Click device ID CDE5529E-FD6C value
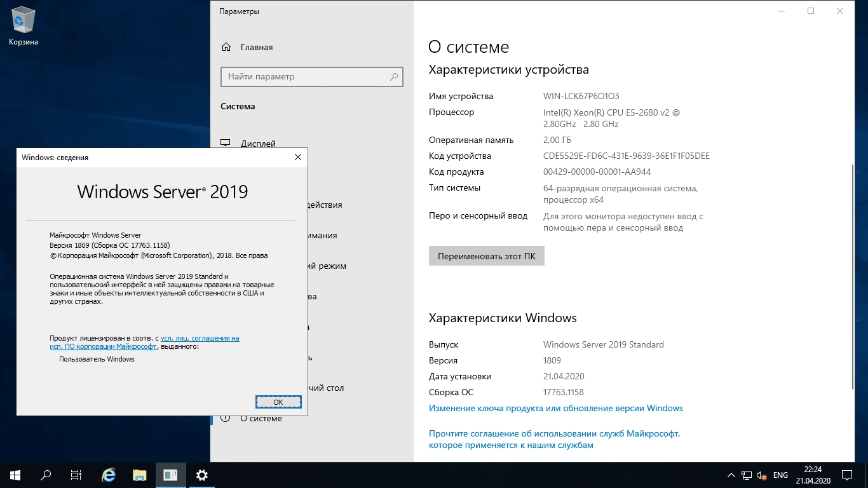The width and height of the screenshot is (868, 488). (x=627, y=156)
